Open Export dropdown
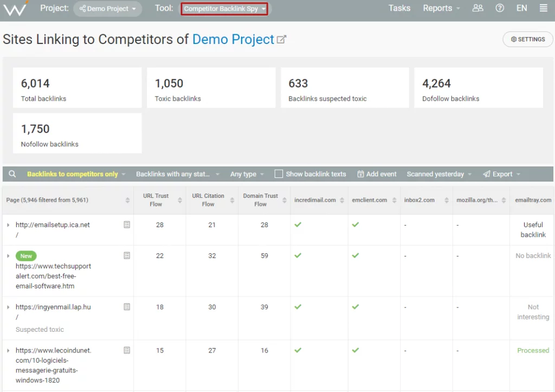 coord(501,174)
